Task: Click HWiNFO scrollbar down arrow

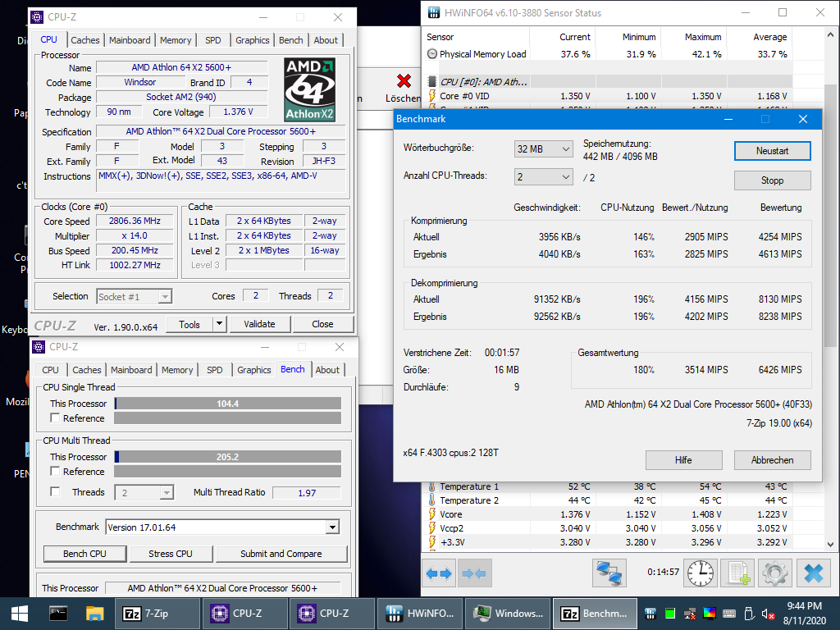Action: (830, 545)
